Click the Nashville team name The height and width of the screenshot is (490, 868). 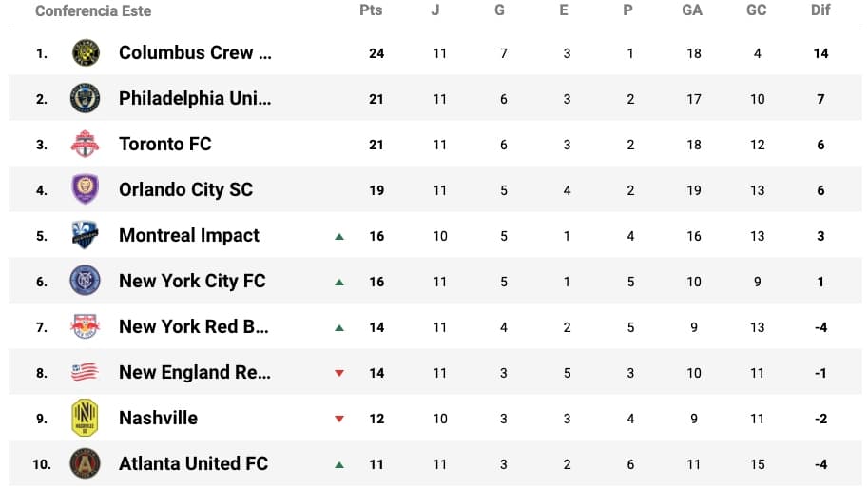pyautogui.click(x=158, y=418)
